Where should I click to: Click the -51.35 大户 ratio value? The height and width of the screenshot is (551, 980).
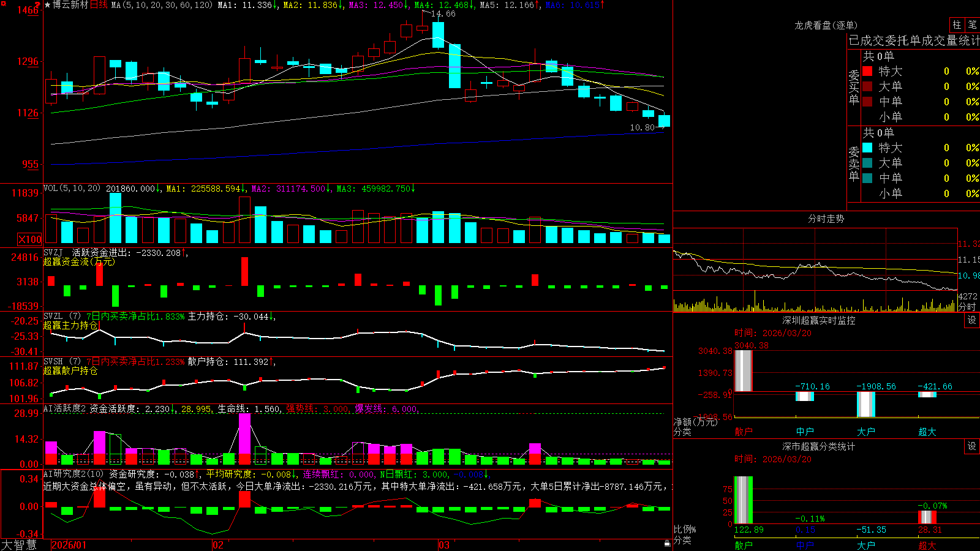coord(871,530)
